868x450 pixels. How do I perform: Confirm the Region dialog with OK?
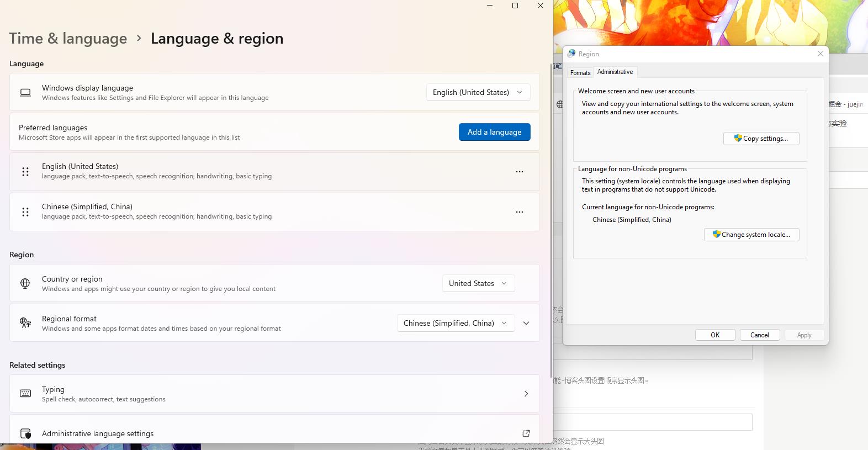click(715, 335)
